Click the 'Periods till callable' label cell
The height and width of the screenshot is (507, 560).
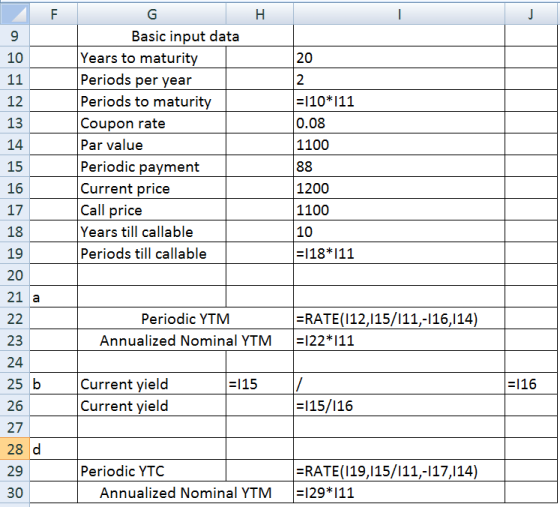coord(152,254)
